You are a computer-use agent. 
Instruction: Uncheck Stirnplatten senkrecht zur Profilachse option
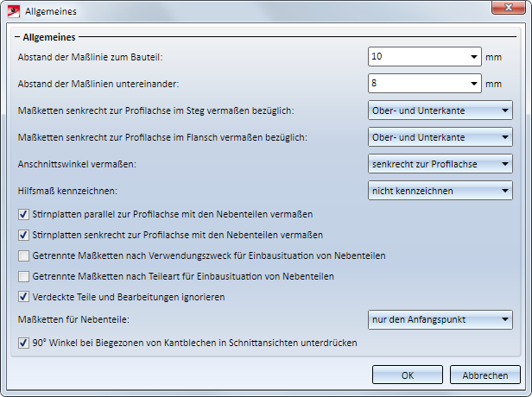click(23, 235)
